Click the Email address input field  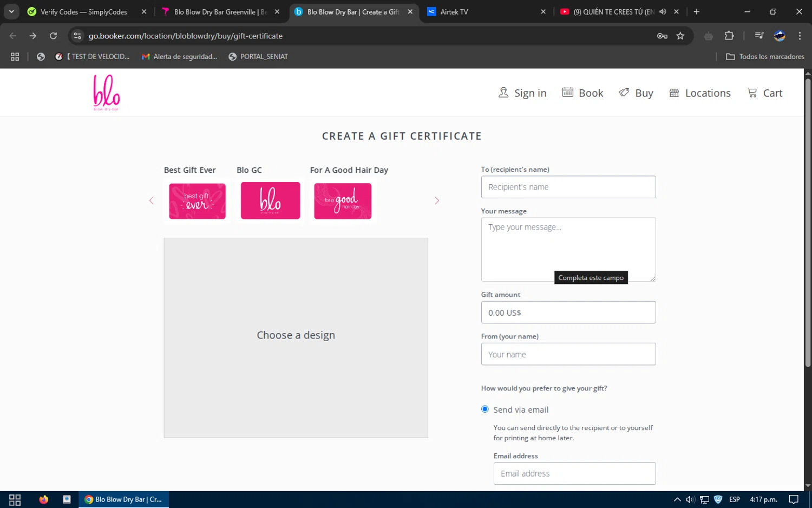[575, 473]
